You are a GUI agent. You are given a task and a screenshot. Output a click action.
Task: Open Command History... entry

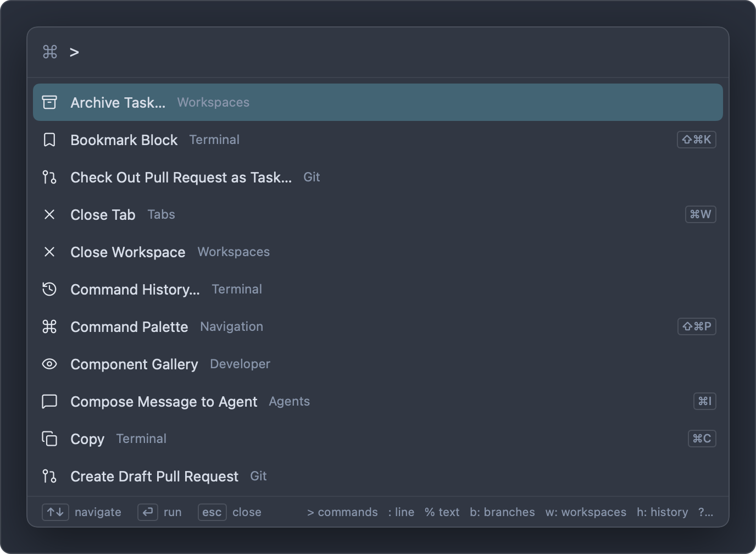tap(378, 289)
